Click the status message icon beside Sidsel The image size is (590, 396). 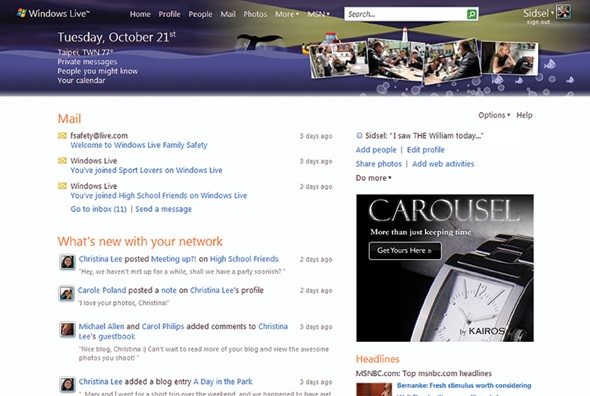tap(359, 136)
